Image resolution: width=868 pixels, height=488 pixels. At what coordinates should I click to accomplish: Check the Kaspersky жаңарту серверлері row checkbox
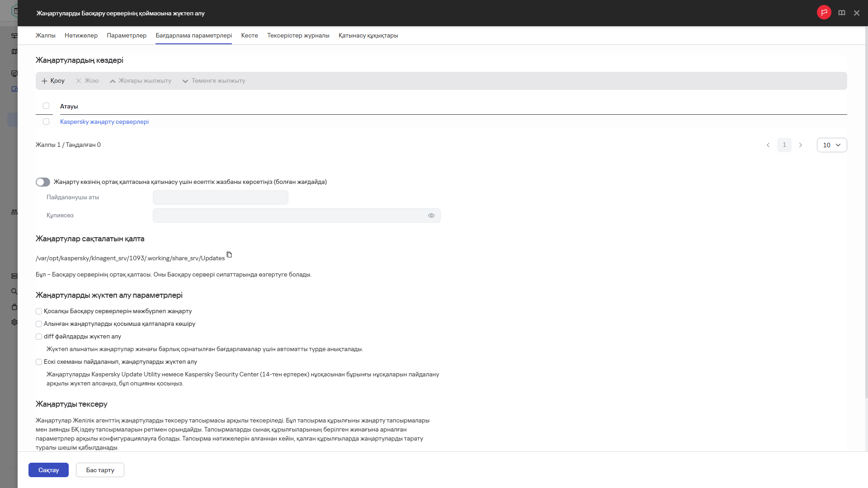[x=46, y=122]
